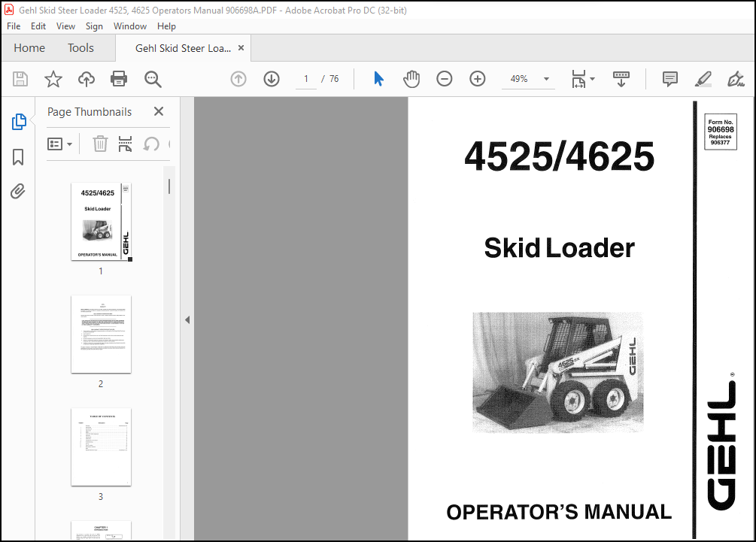The width and height of the screenshot is (756, 542).
Task: Switch to the Tools tab
Action: pyautogui.click(x=80, y=47)
